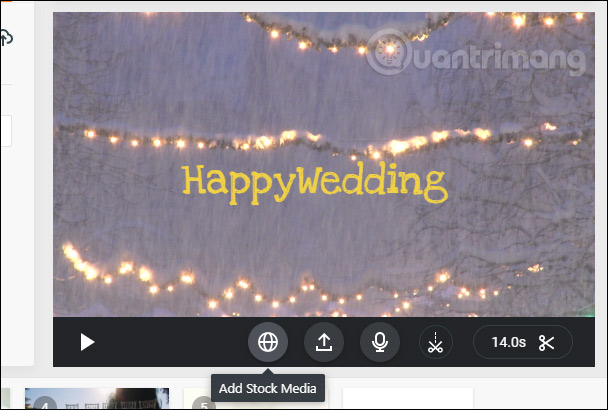
Task: Select the HappyWedding title text
Action: click(x=315, y=183)
